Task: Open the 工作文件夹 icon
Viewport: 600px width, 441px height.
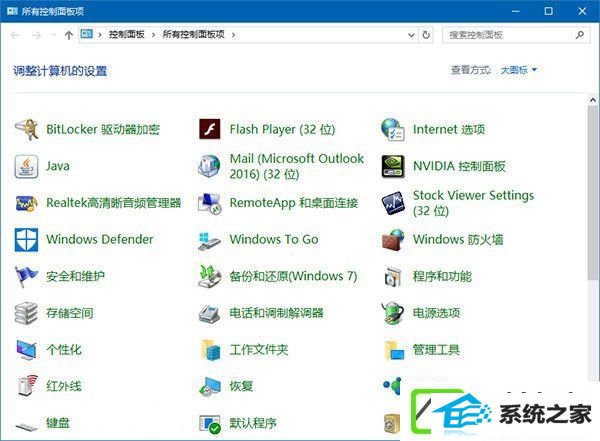Action: click(x=210, y=350)
